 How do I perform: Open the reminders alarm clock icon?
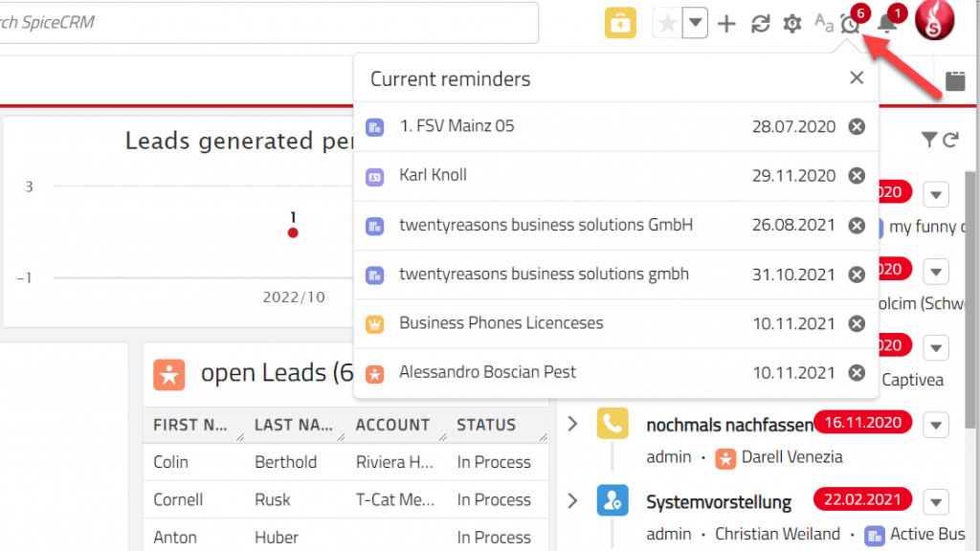pyautogui.click(x=851, y=24)
